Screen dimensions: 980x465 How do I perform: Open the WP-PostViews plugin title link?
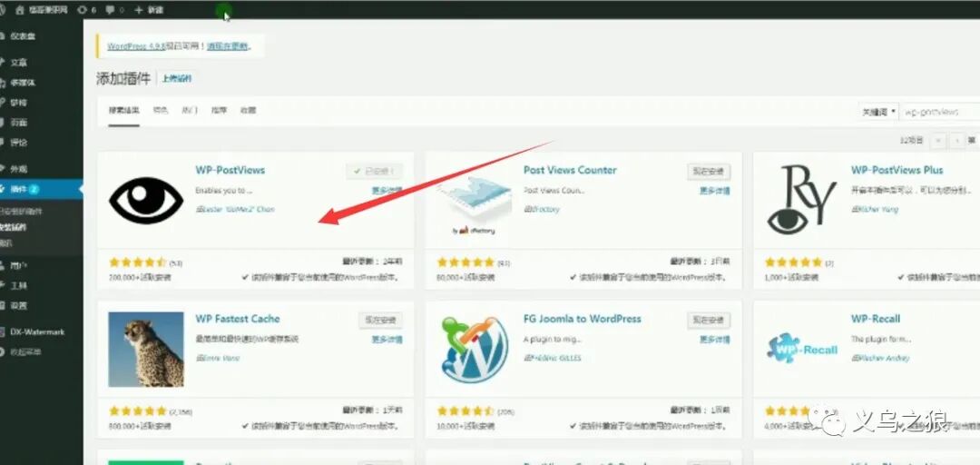pyautogui.click(x=230, y=170)
